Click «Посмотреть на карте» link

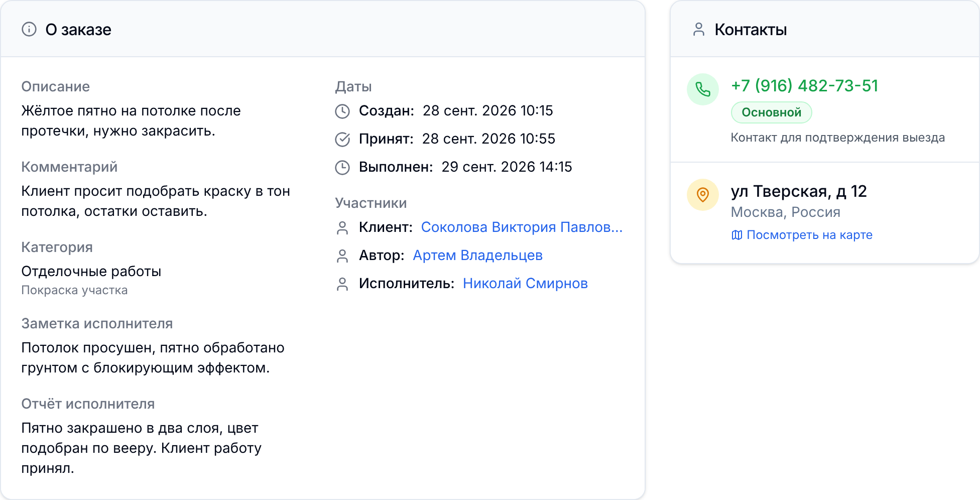809,235
